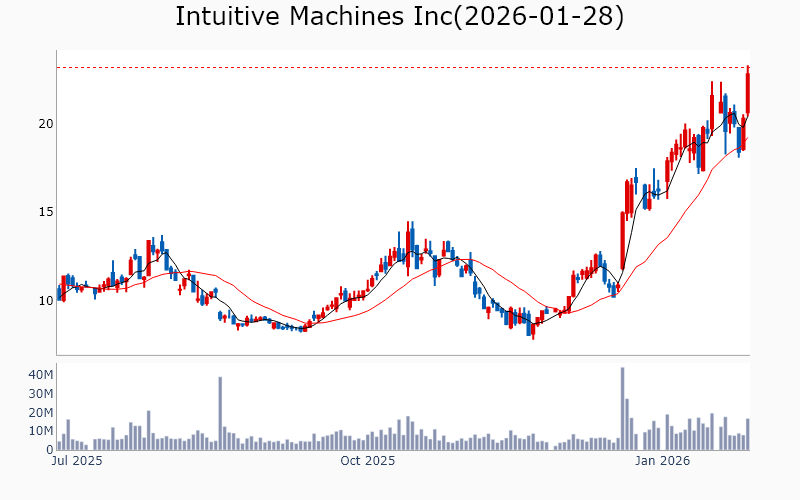Viewport: 800px width, 500px height.
Task: Click the first candlestick at the left edge
Action: click(59, 293)
